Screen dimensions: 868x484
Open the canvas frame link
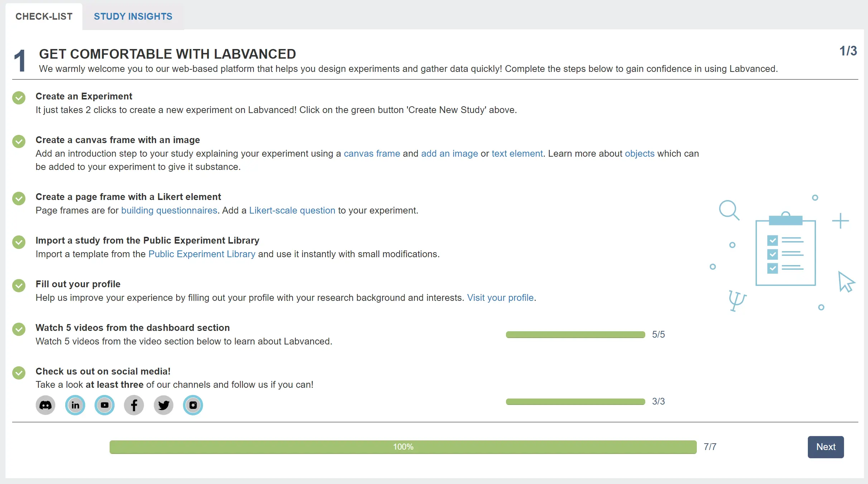tap(372, 153)
